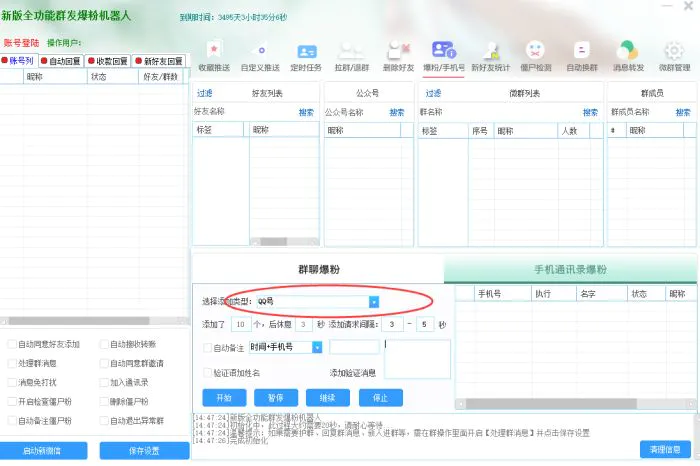700x466 pixels.
Task: Enable 开启检查僵尸粉 checkbox
Action: 12,402
